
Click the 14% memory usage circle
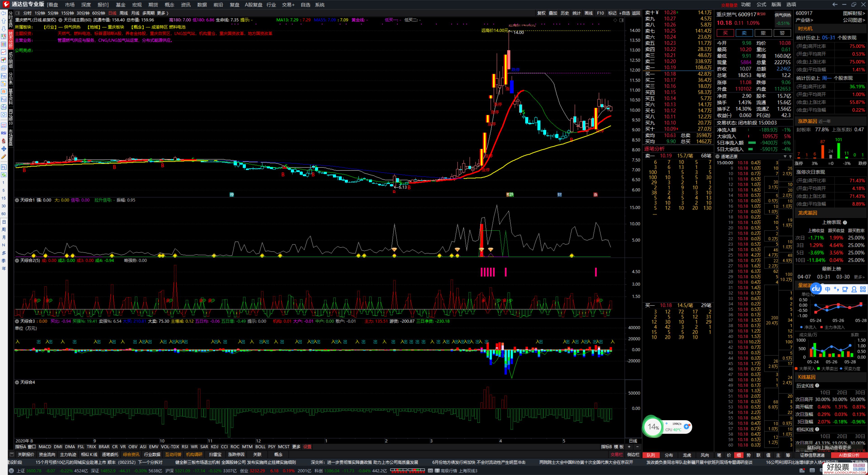coord(653,426)
